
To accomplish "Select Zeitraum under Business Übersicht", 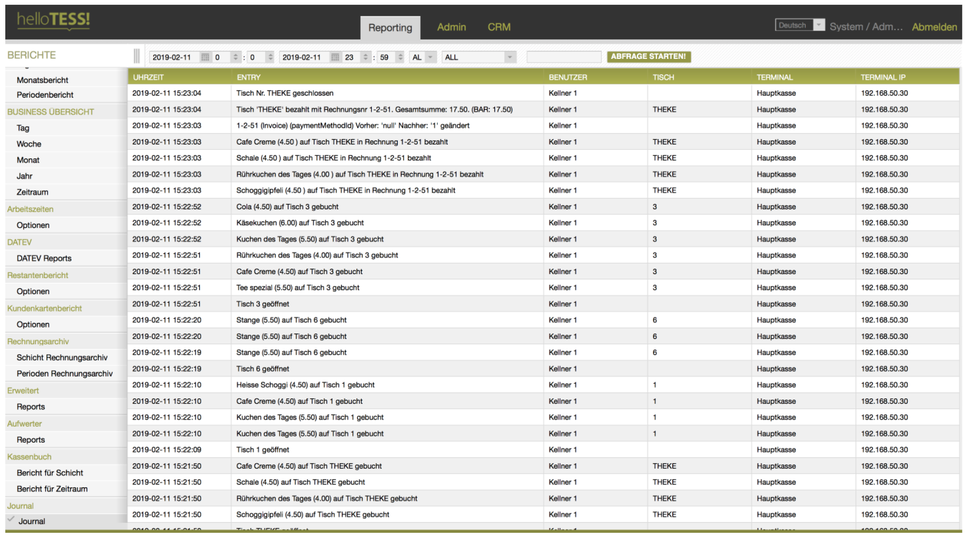I will point(32,192).
